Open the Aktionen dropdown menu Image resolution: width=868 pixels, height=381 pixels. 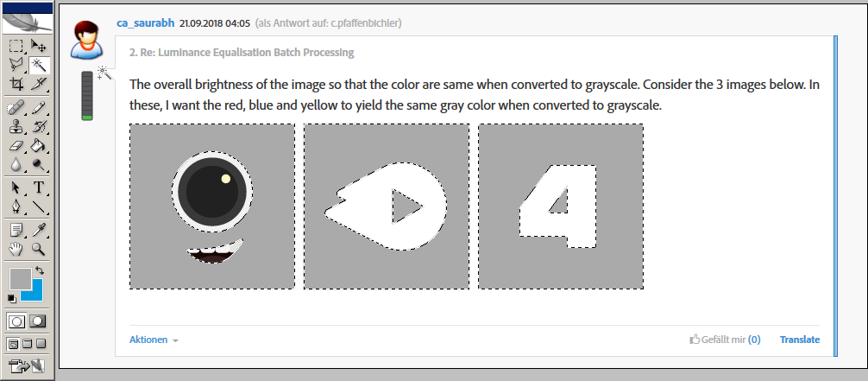154,340
